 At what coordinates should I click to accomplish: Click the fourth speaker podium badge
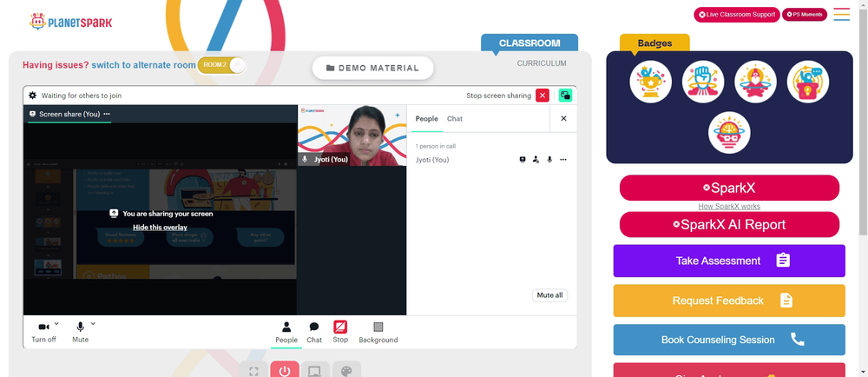807,82
